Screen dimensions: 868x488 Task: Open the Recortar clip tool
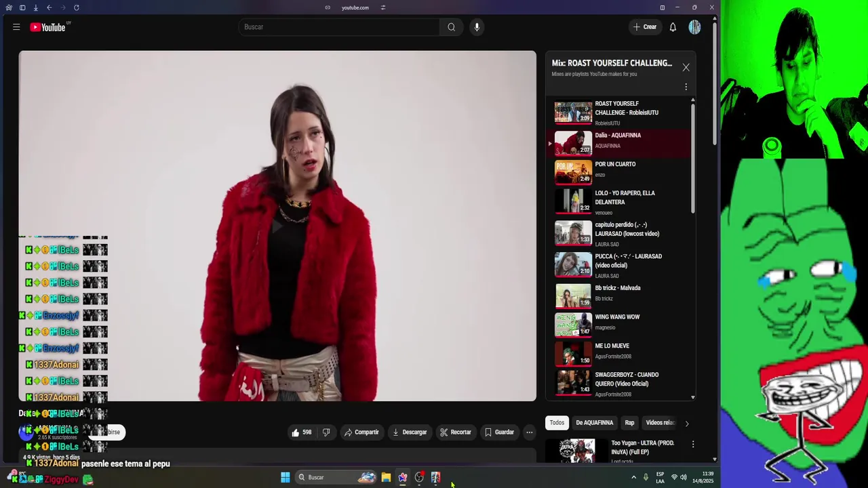click(455, 432)
